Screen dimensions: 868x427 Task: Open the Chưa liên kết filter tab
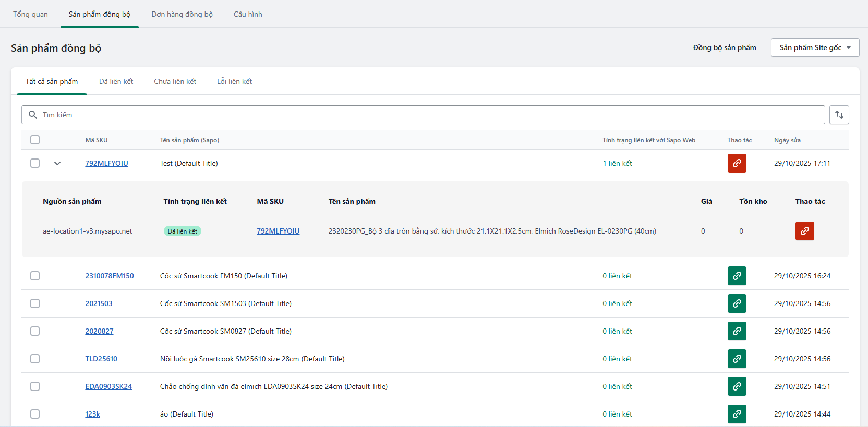pyautogui.click(x=175, y=81)
